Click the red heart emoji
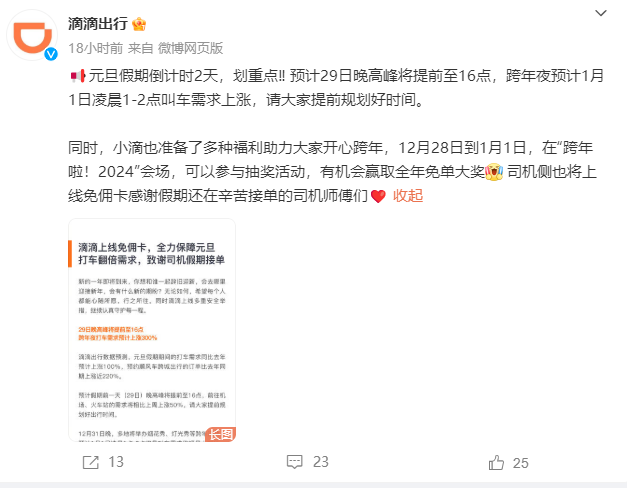627x488 pixels. tap(378, 196)
